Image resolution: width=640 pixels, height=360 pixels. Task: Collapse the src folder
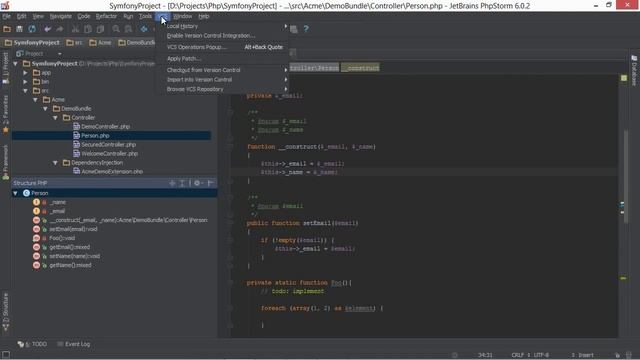[25, 91]
